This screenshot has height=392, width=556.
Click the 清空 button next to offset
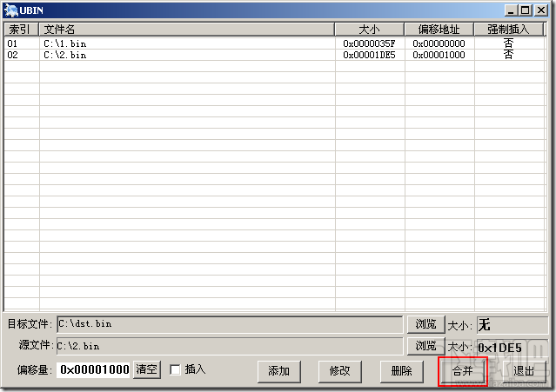(147, 369)
